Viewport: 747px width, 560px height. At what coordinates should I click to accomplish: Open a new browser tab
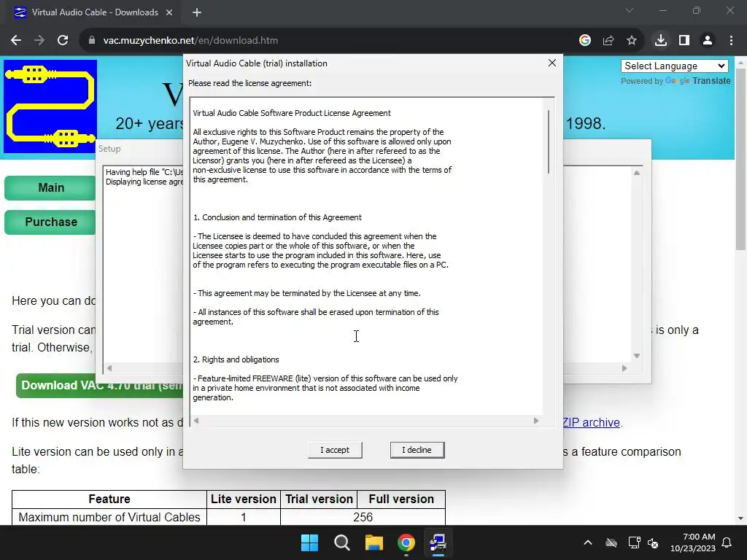coord(197,12)
